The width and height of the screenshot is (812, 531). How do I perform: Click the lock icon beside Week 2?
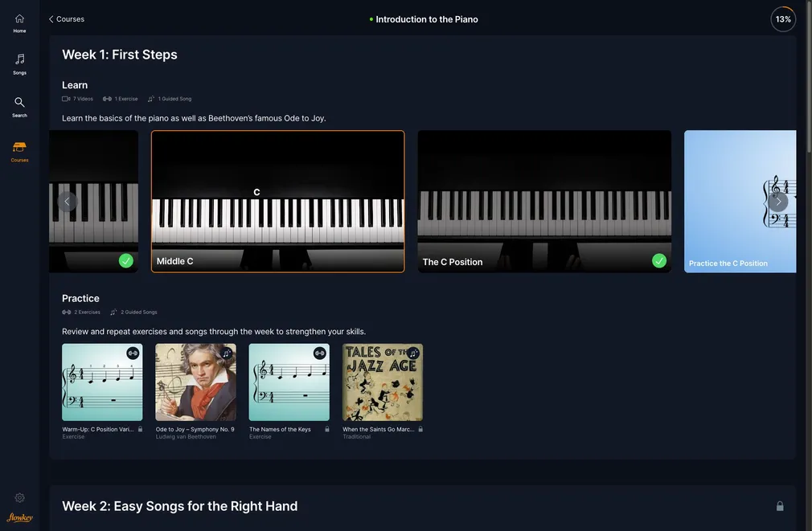[x=780, y=506]
